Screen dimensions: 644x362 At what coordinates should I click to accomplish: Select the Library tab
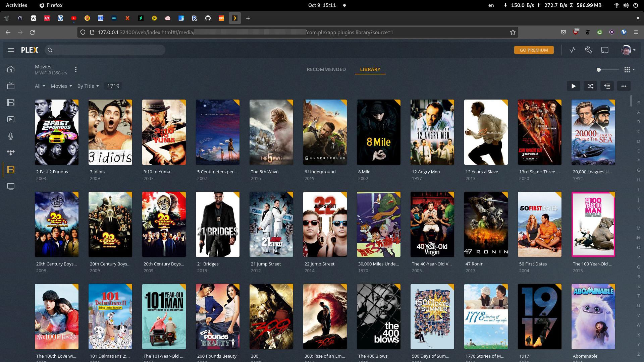370,69
